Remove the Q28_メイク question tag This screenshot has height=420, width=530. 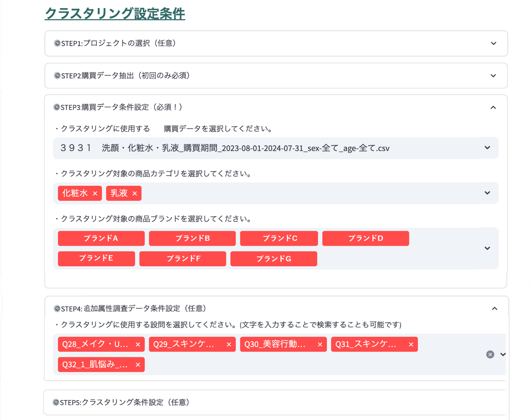coord(138,345)
